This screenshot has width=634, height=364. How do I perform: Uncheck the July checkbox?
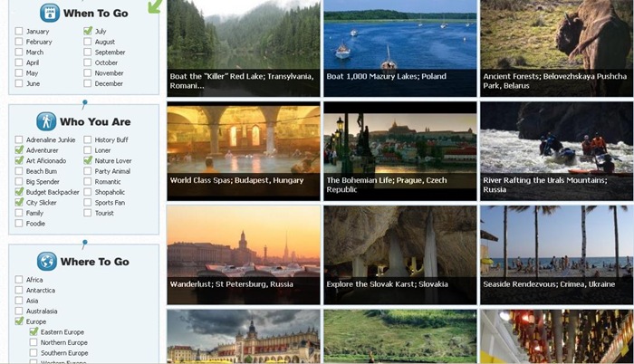pyautogui.click(x=88, y=31)
